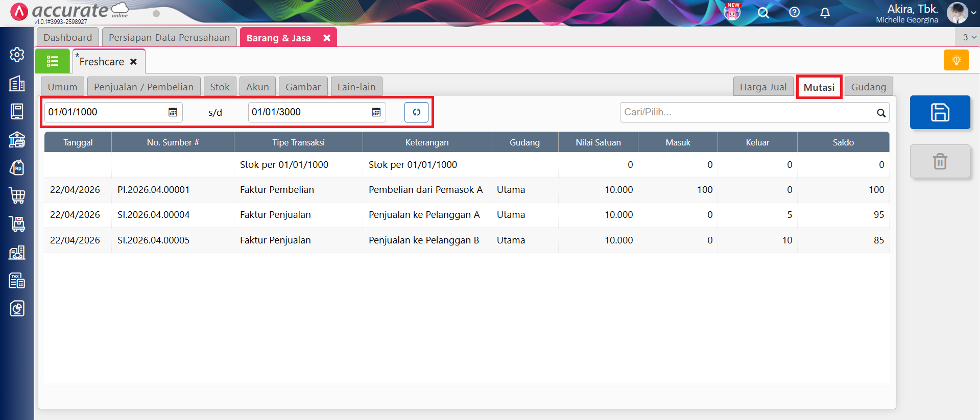Sort by the Saldo column header
Screen dimensions: 980x420
[843, 142]
